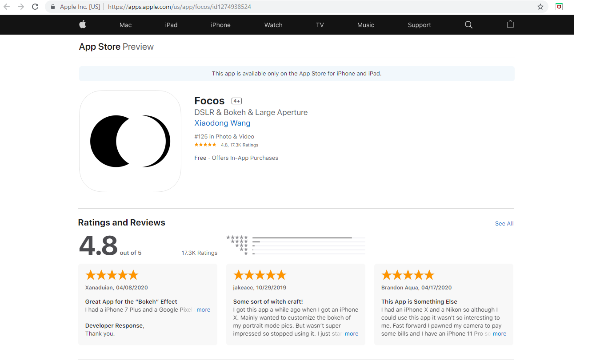Open the iPhone menu item
Screen dimensions: 592x364
coord(221,25)
